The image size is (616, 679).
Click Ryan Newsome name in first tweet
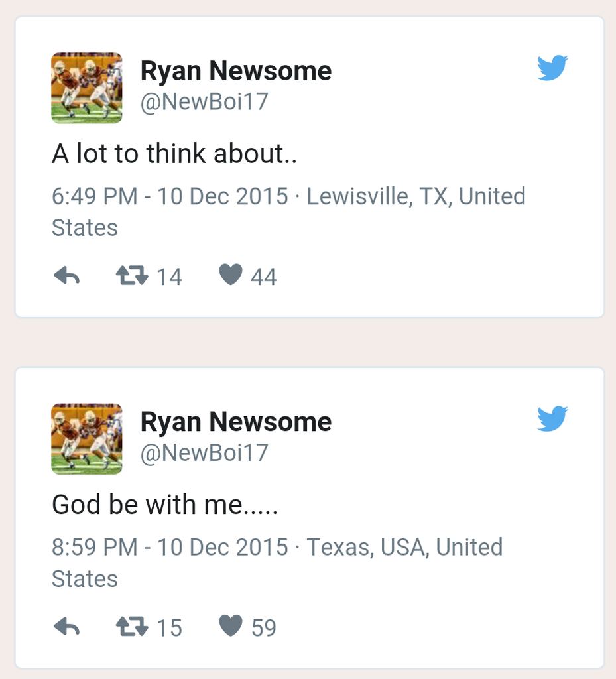click(235, 71)
